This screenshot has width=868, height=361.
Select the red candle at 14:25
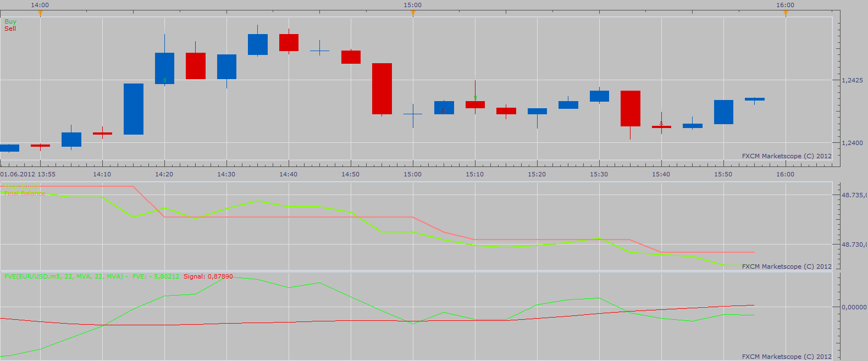click(196, 66)
